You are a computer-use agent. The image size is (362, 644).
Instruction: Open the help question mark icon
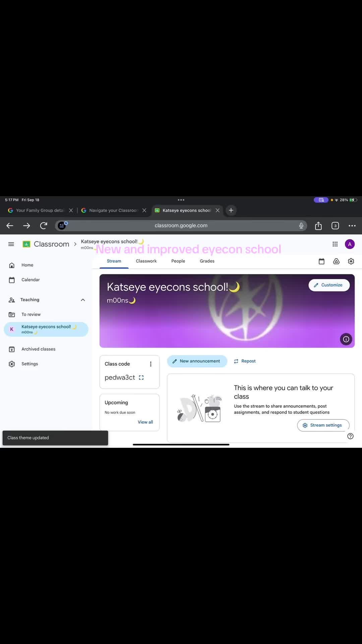pos(350,436)
